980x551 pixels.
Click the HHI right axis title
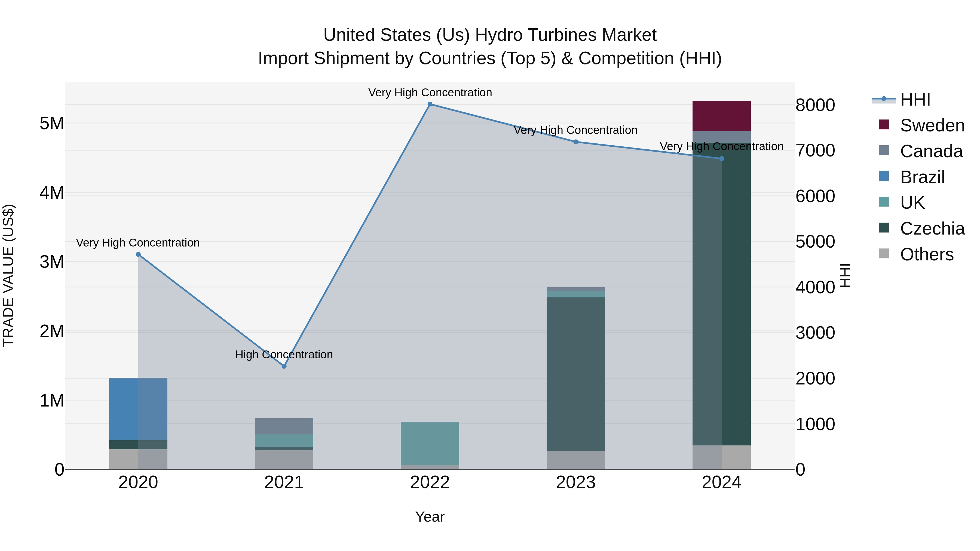(x=845, y=275)
